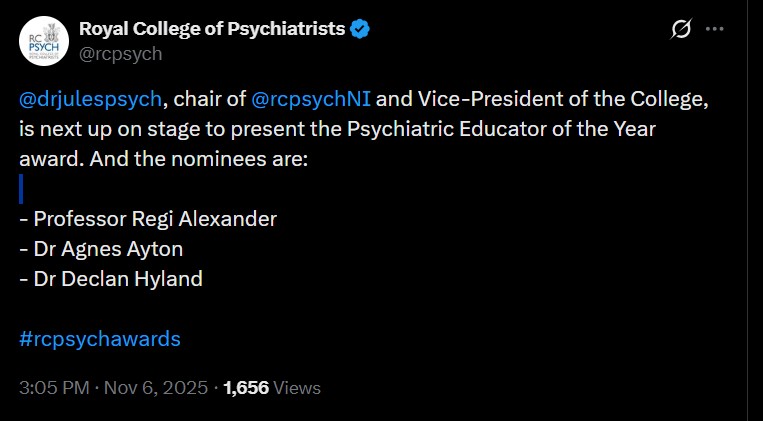Viewport: 763px width, 421px height.
Task: Click the Royal College of Psychiatrists display name
Action: tap(211, 29)
